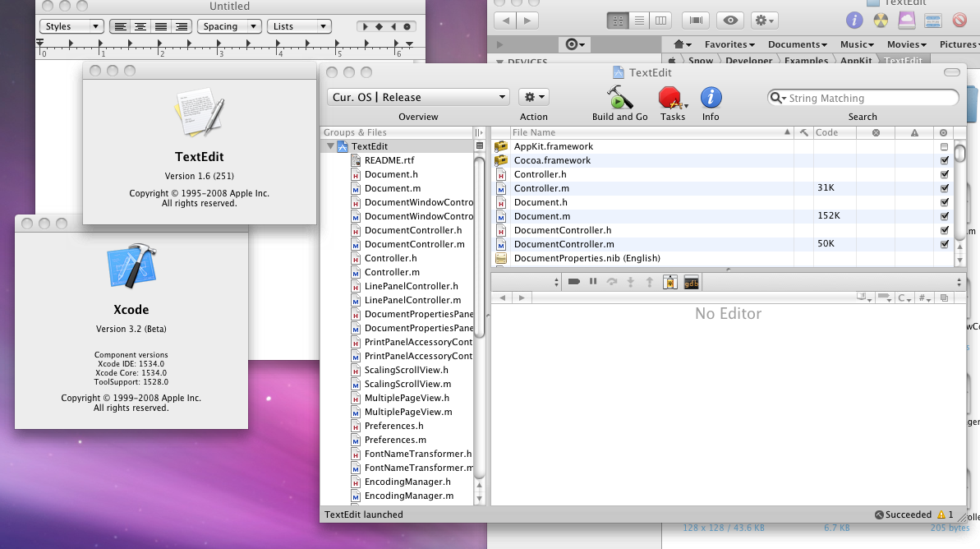Collapse the DEVICES section in Finder sidebar
The height and width of the screenshot is (549, 980).
pyautogui.click(x=499, y=62)
